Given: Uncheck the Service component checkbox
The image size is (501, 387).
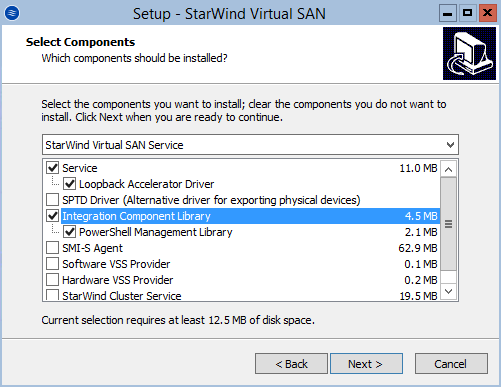Looking at the screenshot, I should tap(52, 168).
